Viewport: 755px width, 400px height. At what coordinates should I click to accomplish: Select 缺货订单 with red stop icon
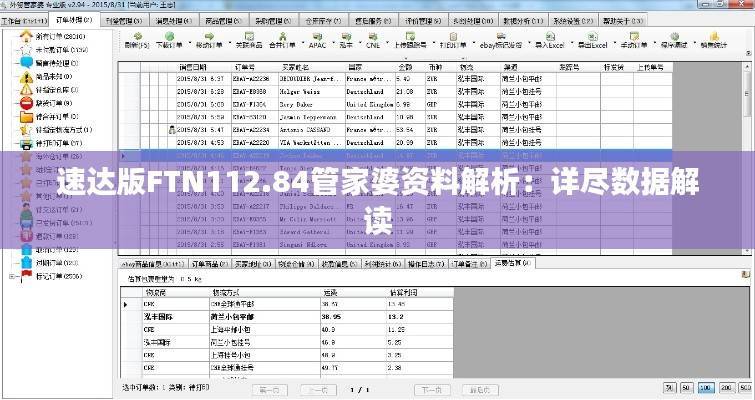point(48,102)
